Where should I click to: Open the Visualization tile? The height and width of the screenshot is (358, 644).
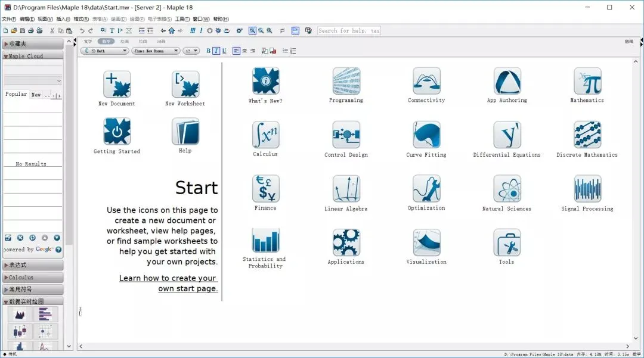(426, 242)
